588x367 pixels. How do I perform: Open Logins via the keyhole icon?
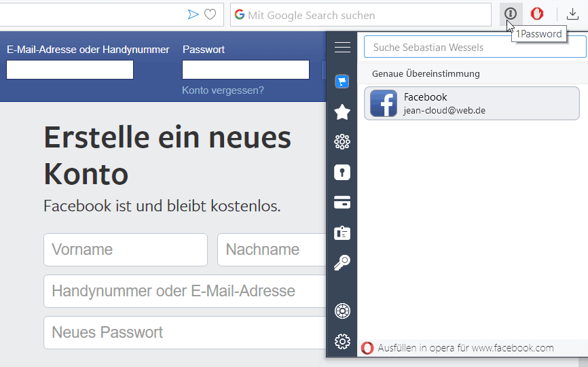point(342,172)
